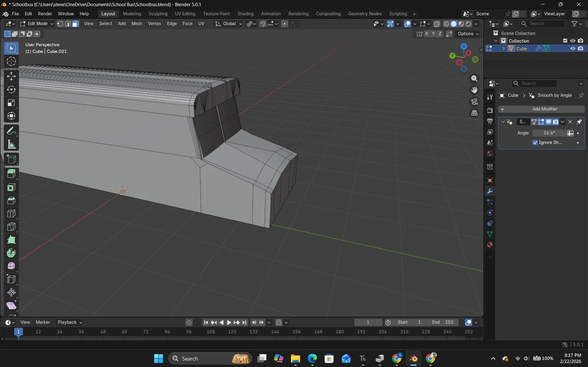Toggle camera view in the viewport
This screenshot has width=588, height=367.
(x=474, y=101)
